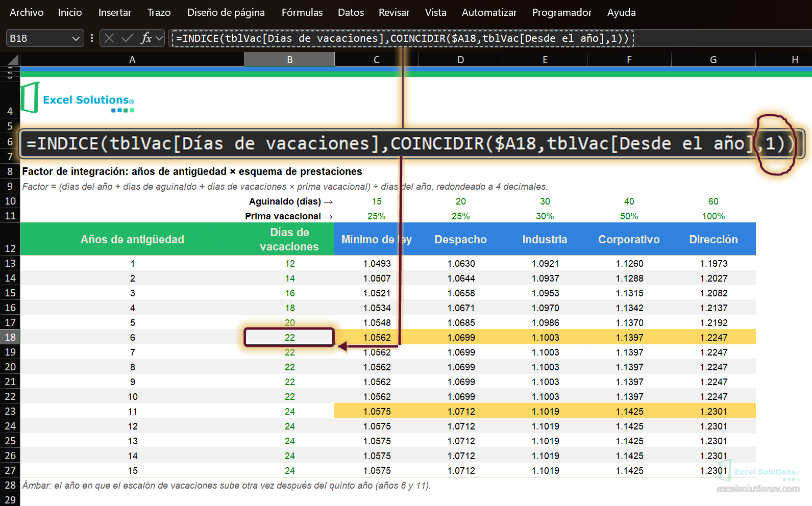Select row 23 header
This screenshot has width=812, height=506.
(x=10, y=411)
